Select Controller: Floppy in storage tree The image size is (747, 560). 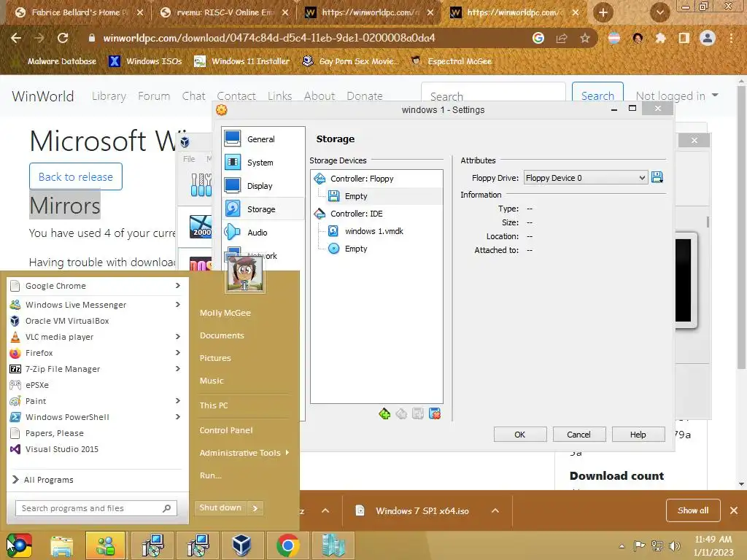pos(376,179)
